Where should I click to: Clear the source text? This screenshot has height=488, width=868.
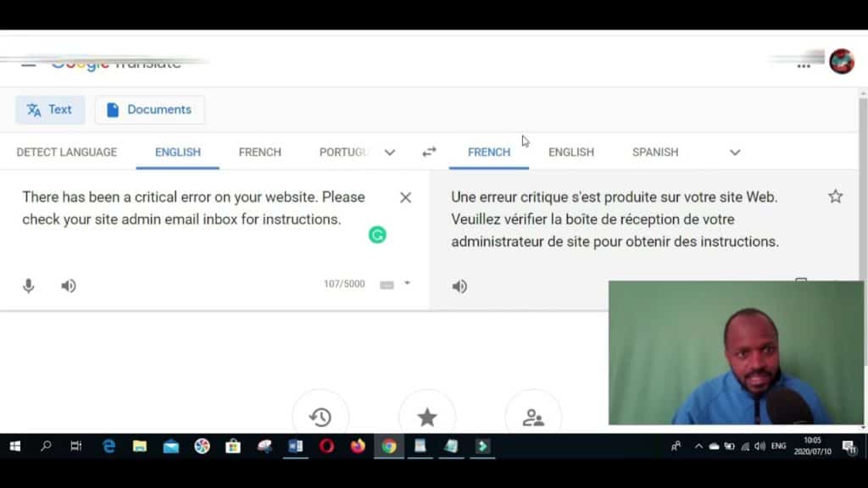405,197
